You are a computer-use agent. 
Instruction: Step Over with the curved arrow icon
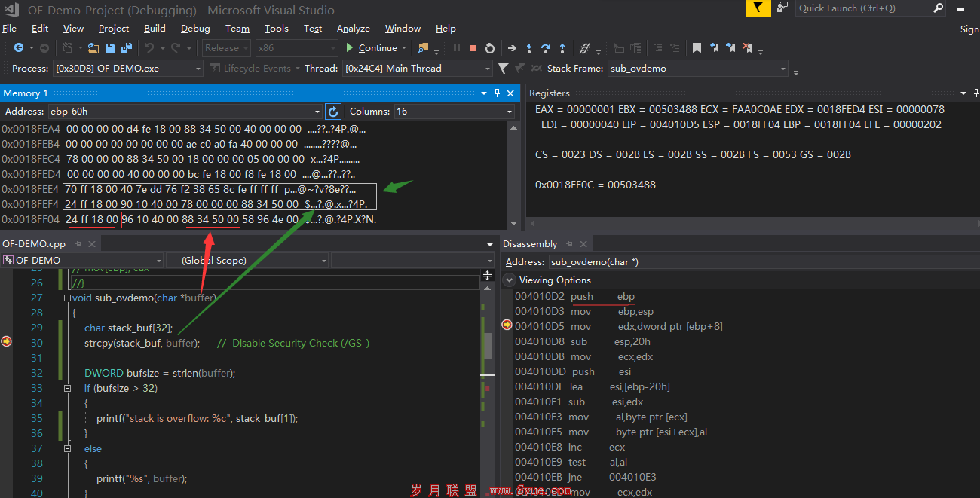546,48
